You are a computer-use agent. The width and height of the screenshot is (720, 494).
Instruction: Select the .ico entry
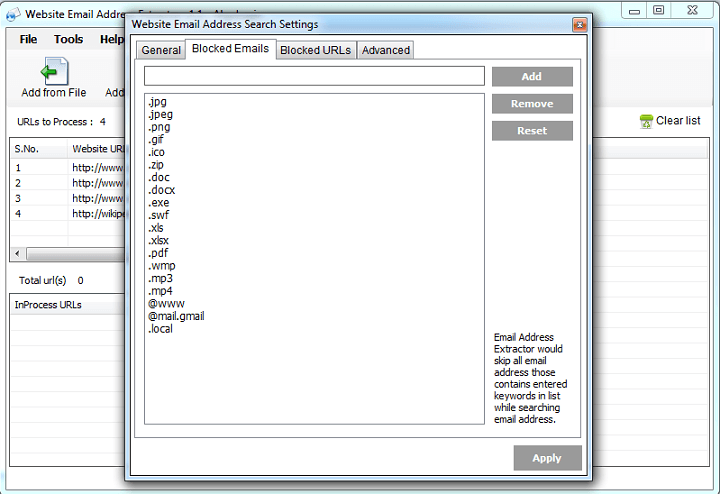tap(157, 152)
